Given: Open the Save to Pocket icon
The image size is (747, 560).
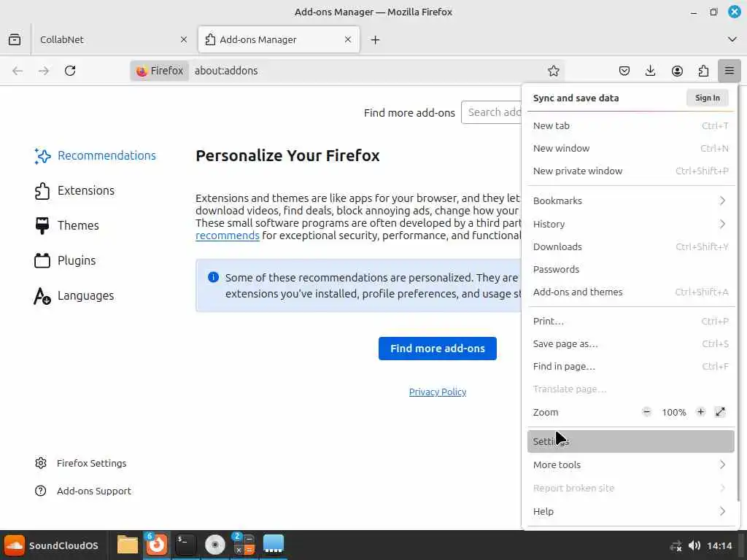Looking at the screenshot, I should (624, 71).
